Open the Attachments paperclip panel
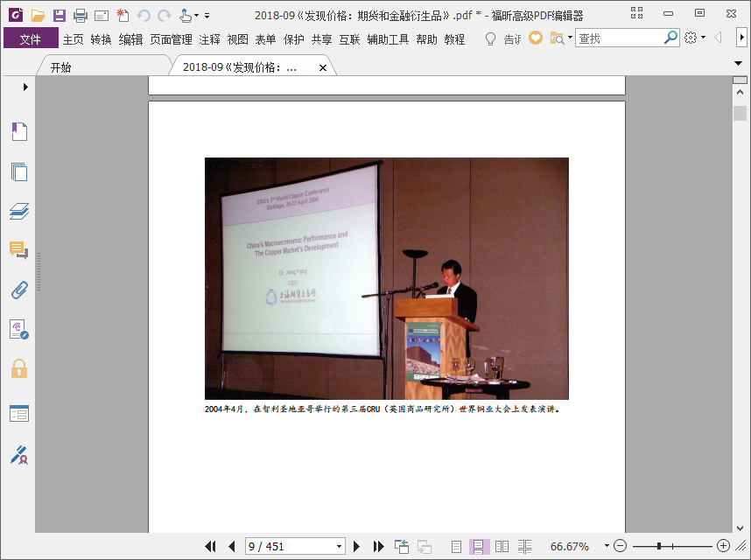 pos(19,290)
